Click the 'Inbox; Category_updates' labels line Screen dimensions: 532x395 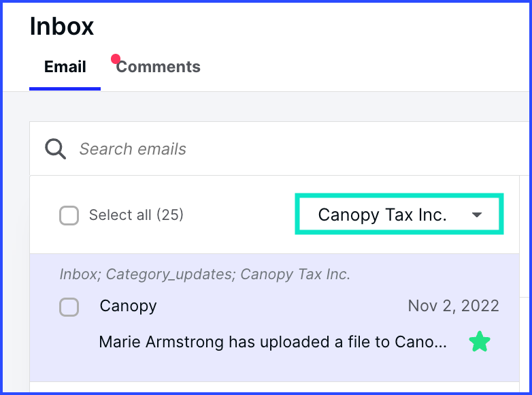pyautogui.click(x=204, y=274)
